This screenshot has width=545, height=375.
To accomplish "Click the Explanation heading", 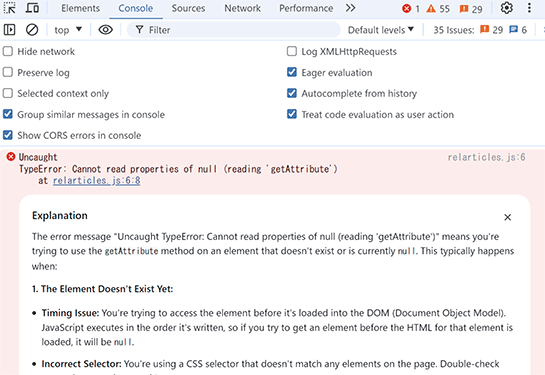I will [x=60, y=215].
